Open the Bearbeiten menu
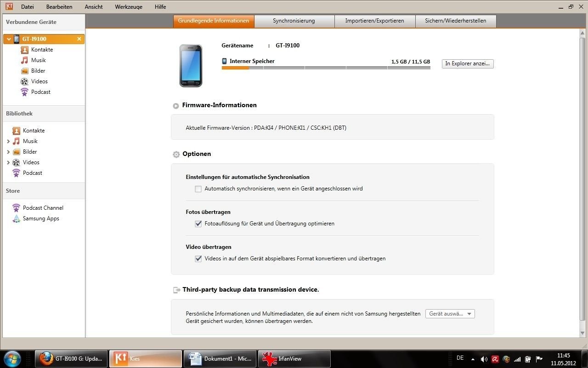Viewport: 588px width, 368px height. coord(59,7)
